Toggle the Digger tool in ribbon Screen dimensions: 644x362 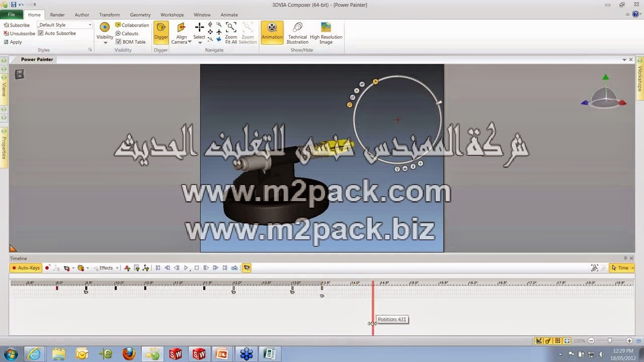point(161,33)
